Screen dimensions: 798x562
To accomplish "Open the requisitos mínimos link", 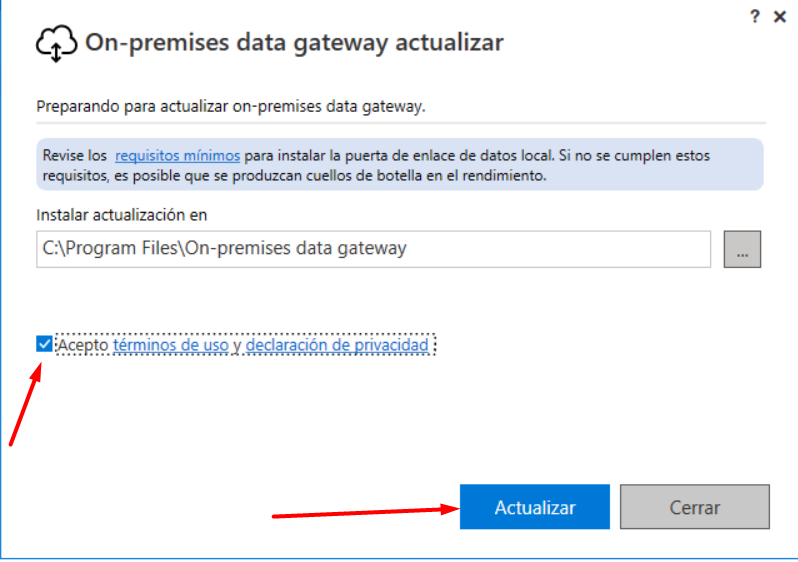I will click(177, 155).
